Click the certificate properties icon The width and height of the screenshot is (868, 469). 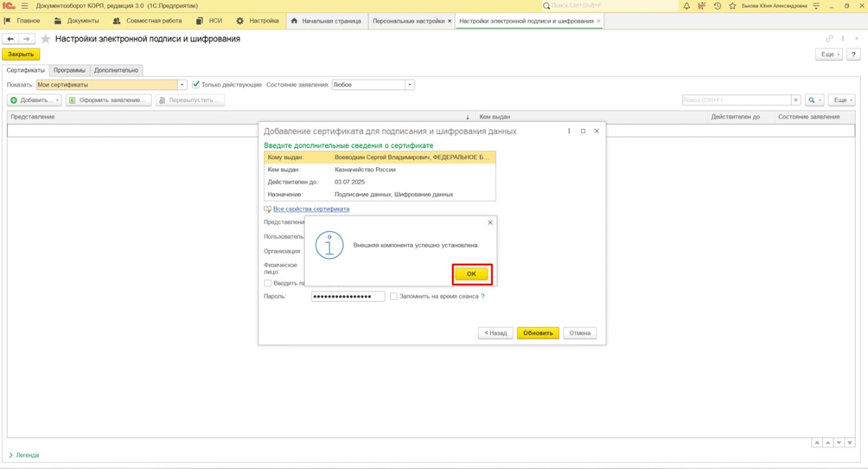[x=267, y=209]
